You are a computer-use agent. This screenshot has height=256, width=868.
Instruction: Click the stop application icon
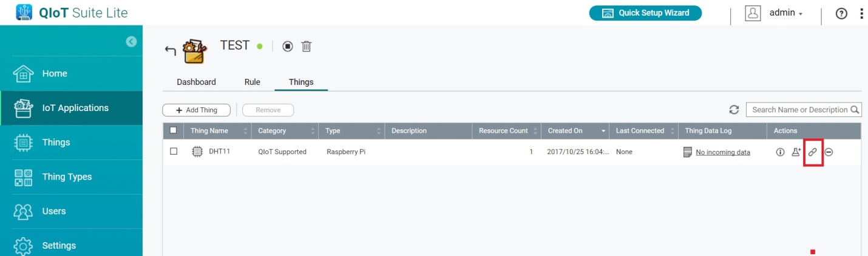tap(288, 46)
